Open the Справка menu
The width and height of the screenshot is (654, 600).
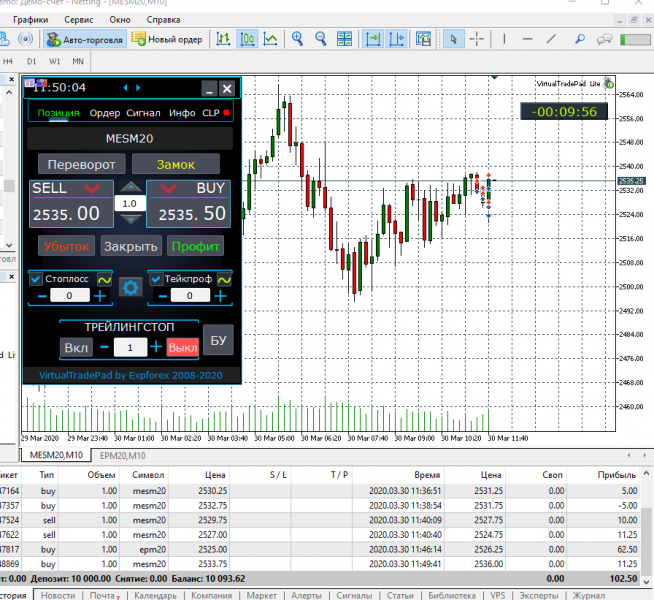163,20
